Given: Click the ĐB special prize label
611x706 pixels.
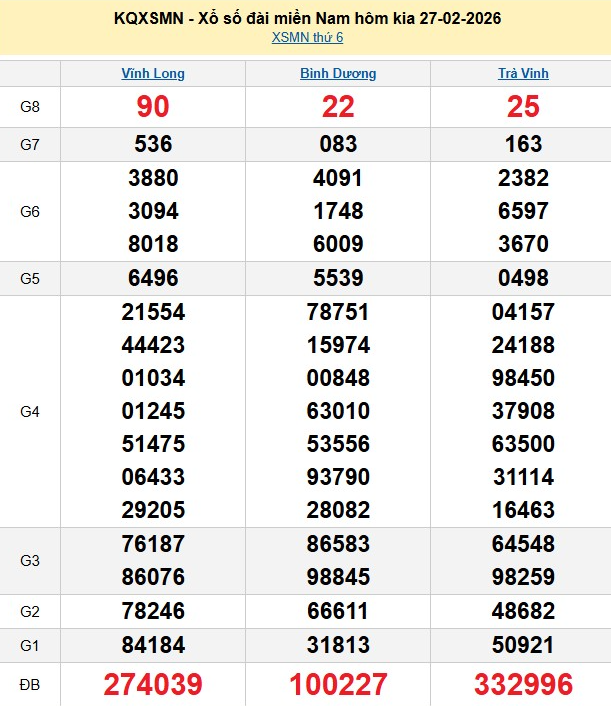Looking at the screenshot, I should (x=30, y=684).
